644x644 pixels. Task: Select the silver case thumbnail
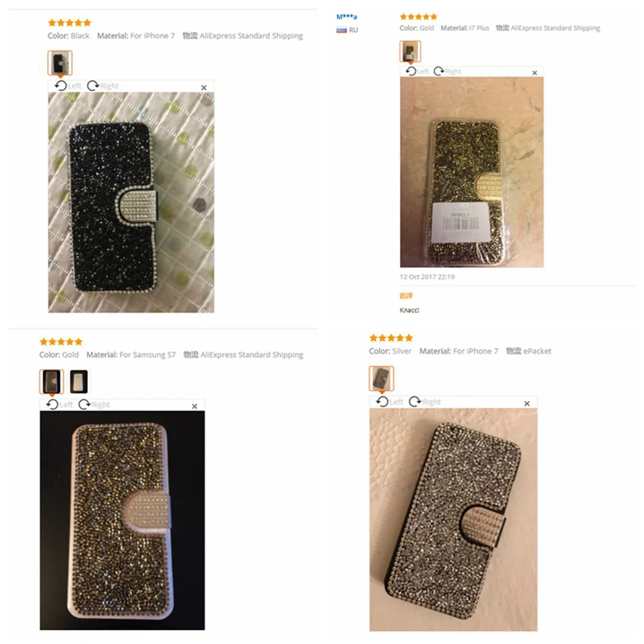pyautogui.click(x=381, y=379)
